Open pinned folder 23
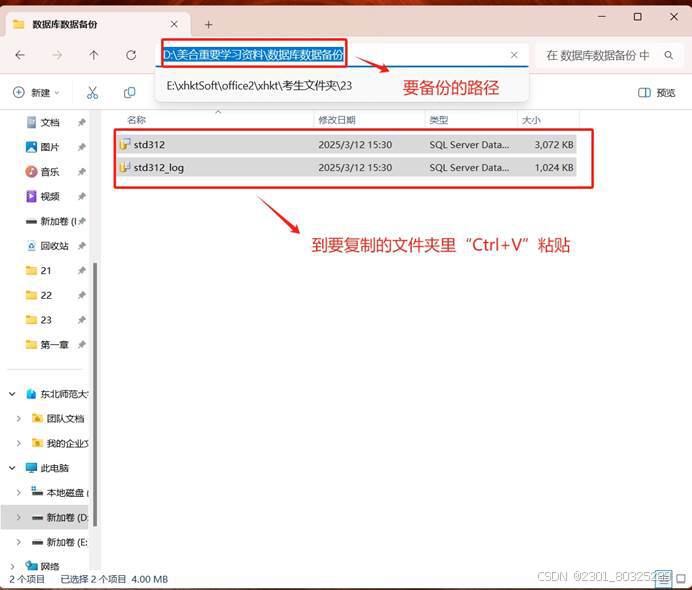The height and width of the screenshot is (590, 692). (39, 320)
